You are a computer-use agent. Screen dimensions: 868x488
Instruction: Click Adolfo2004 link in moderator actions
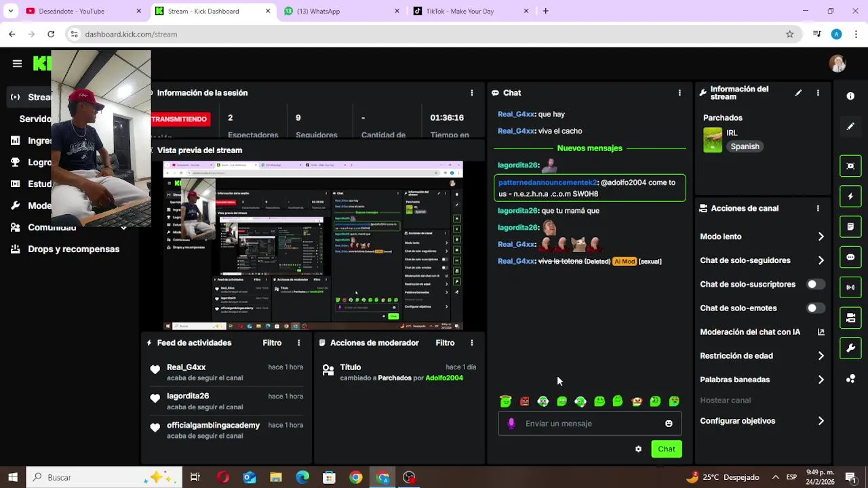[x=444, y=378]
